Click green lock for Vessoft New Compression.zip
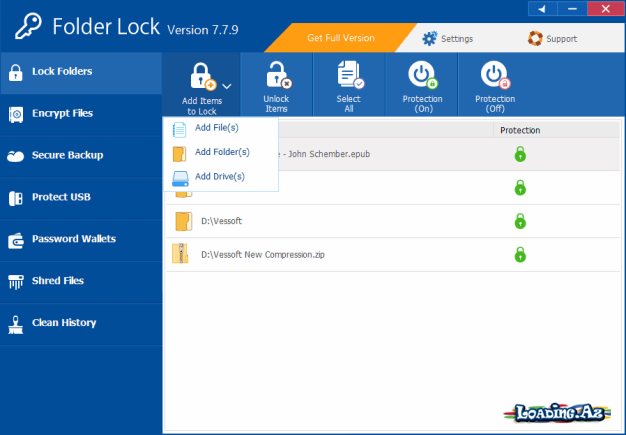This screenshot has height=435, width=626. click(x=520, y=255)
